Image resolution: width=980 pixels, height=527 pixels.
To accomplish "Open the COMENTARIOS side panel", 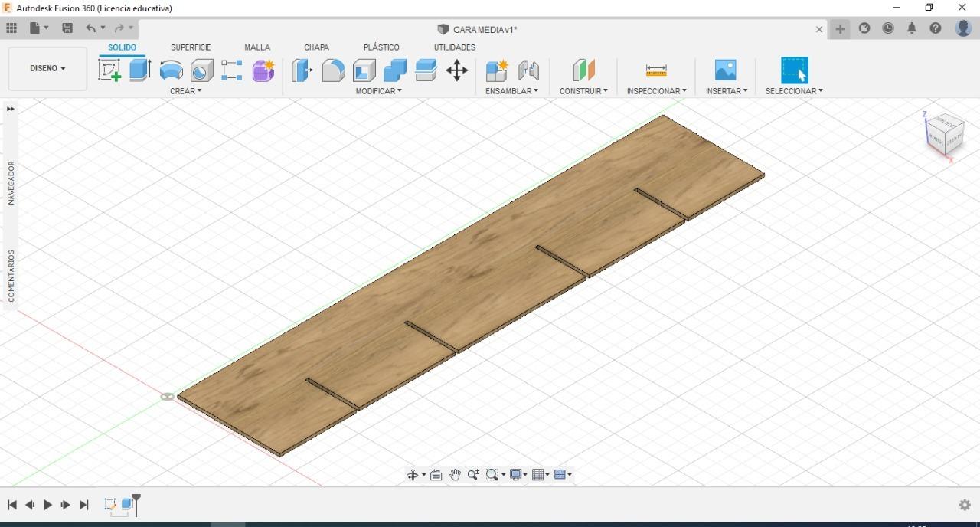I will click(11, 275).
